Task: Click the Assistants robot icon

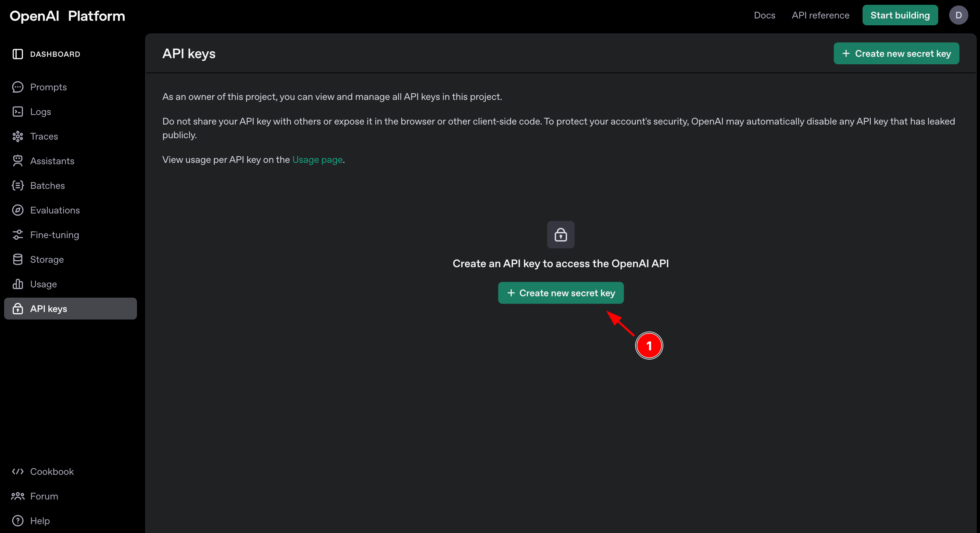Action: 17,161
